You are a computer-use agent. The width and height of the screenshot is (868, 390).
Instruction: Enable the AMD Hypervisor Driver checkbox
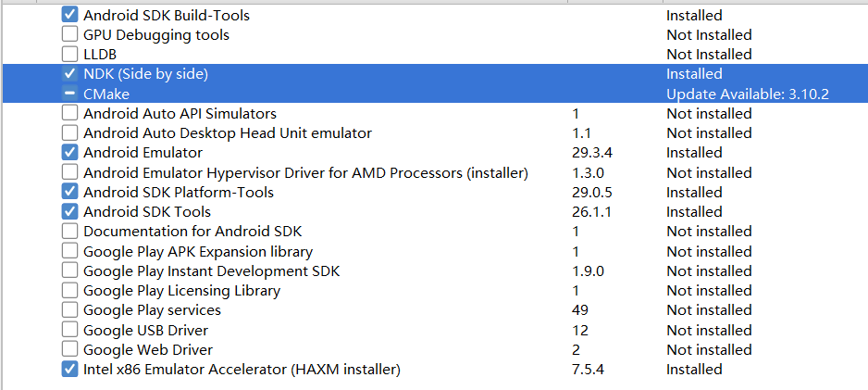pyautogui.click(x=69, y=172)
